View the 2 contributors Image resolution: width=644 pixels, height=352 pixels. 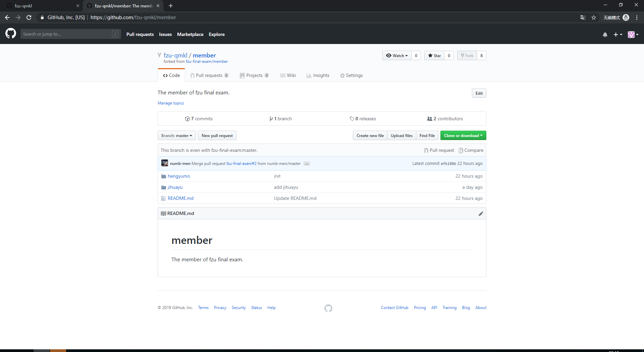[x=445, y=119]
